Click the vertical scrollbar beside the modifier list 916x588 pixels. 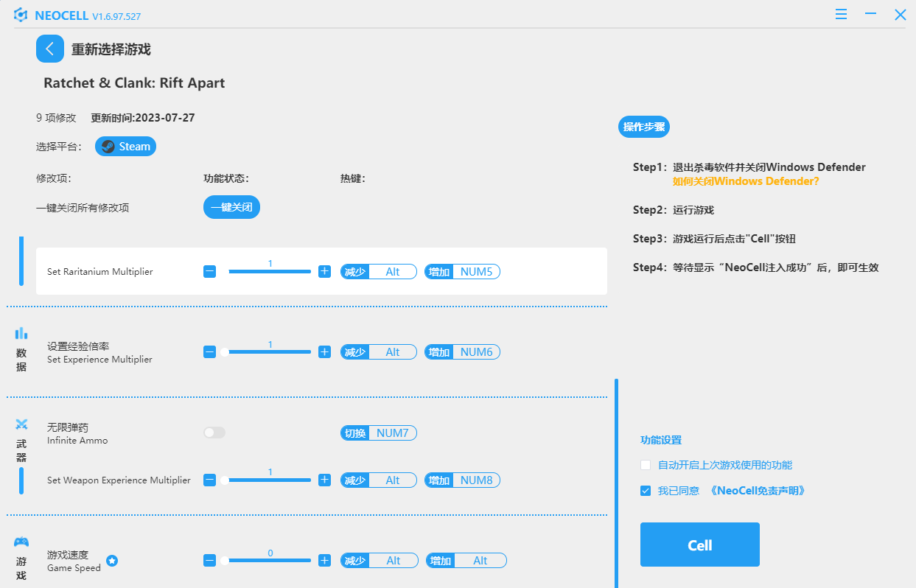(616, 483)
